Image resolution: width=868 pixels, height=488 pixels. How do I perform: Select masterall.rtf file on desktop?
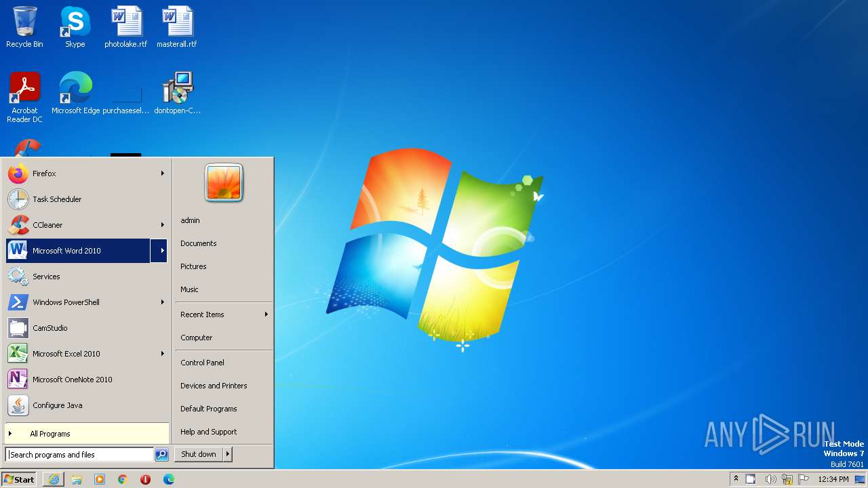[x=177, y=27]
